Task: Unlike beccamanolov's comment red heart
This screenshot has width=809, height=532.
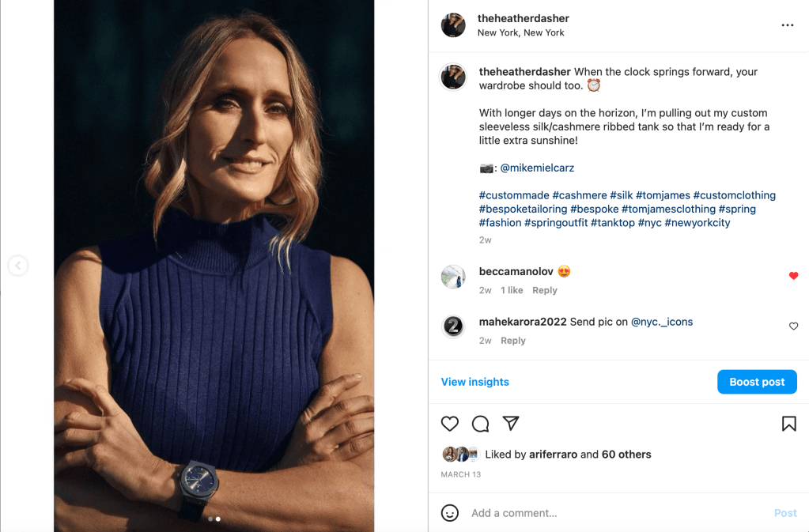Action: [793, 276]
